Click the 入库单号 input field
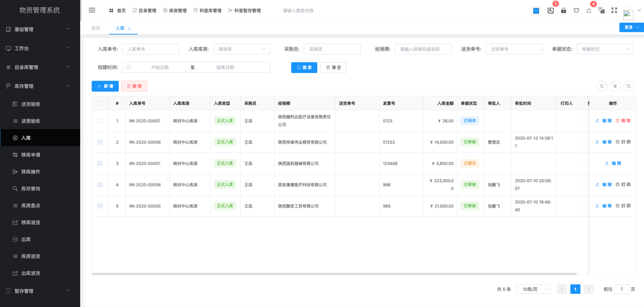Image resolution: width=644 pixels, height=307 pixels. (151, 49)
